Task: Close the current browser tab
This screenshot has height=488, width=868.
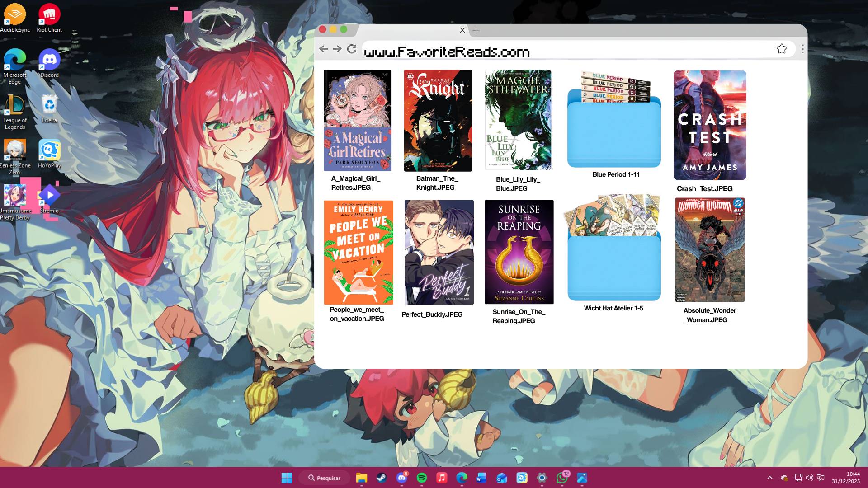Action: coord(462,30)
